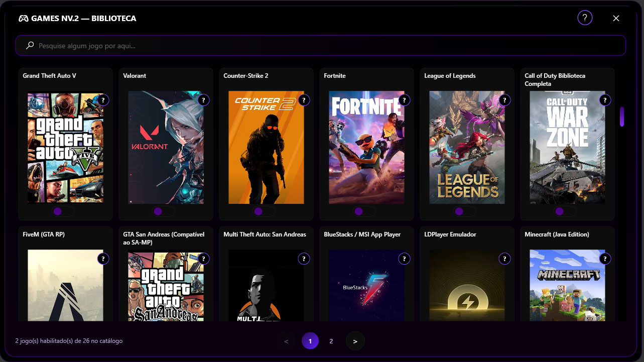Click the 'Multi Theft Auto: San Andreas' title
Screen dimensions: 644x362
point(265,234)
